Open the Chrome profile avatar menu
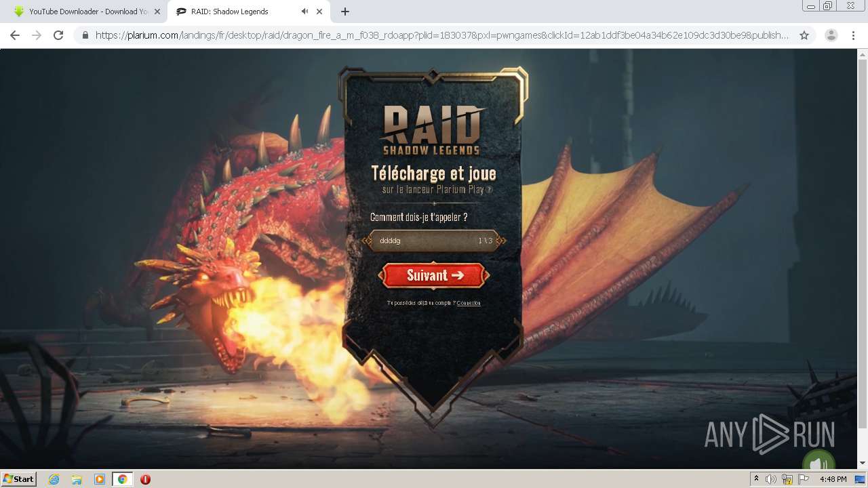The width and height of the screenshot is (868, 488). point(831,35)
